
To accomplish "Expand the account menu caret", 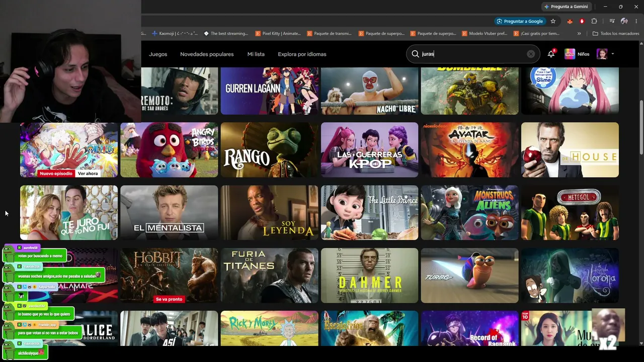I will 612,54.
